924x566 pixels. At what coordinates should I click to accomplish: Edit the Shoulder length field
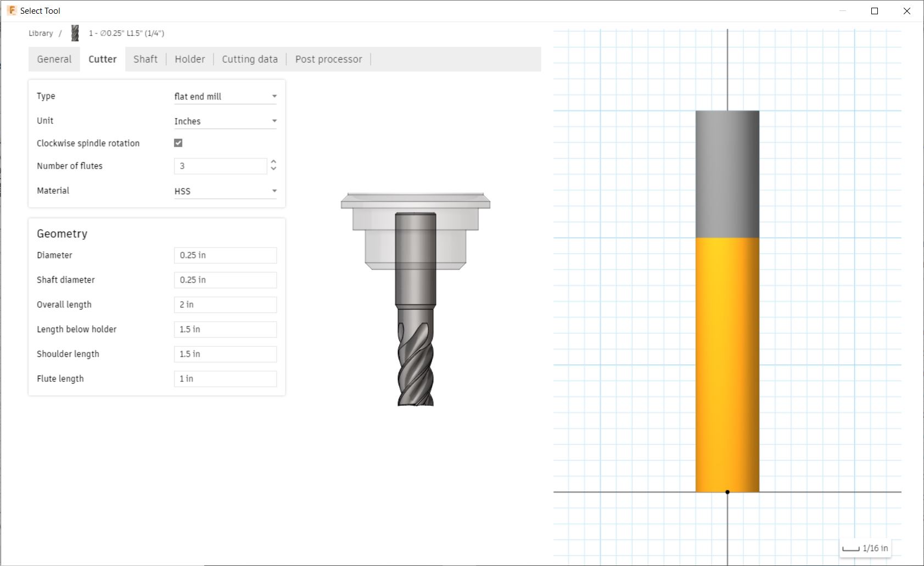(x=225, y=354)
